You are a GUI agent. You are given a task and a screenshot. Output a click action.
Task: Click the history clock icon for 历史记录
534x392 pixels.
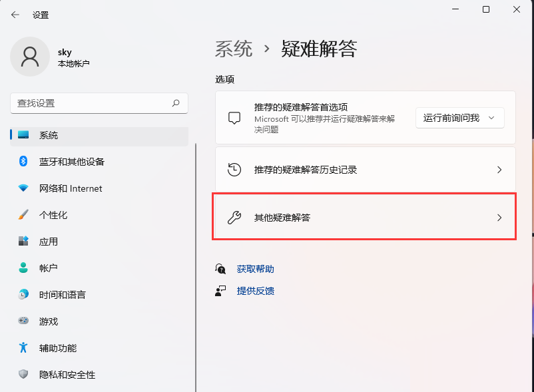[234, 170]
